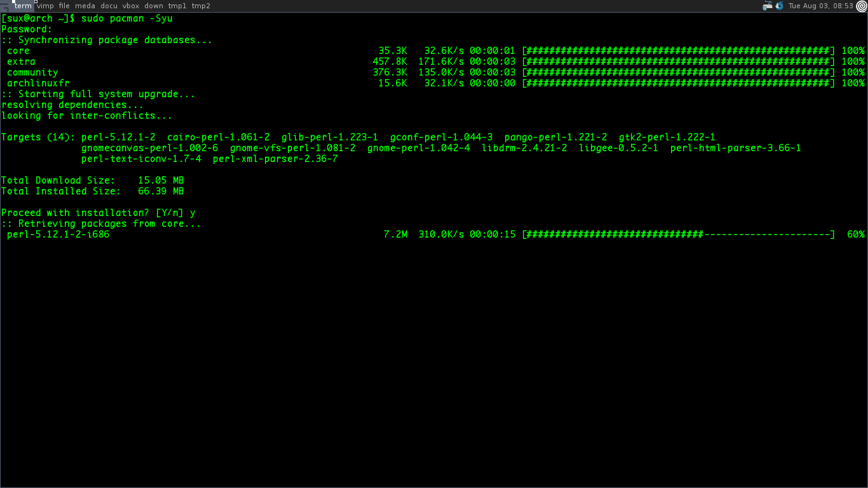Viewport: 868px width, 488px height.
Task: Click the 'looking for inter-conflicts...' line
Action: [x=87, y=116]
